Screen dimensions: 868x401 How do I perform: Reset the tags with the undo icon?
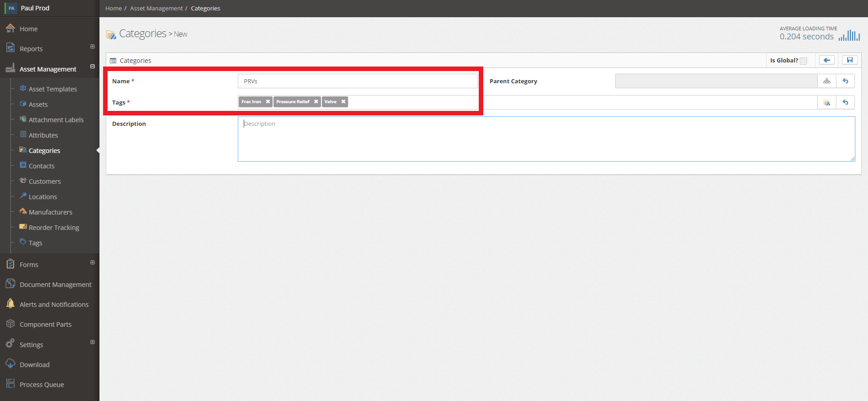845,102
